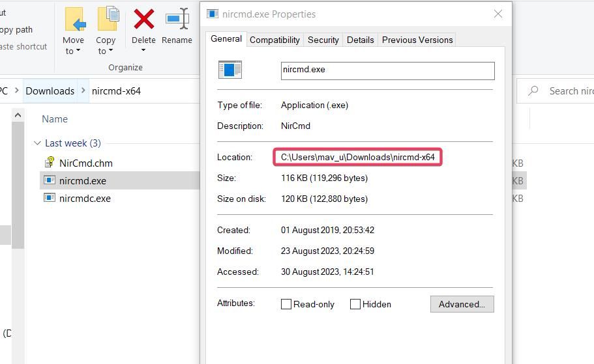The height and width of the screenshot is (364, 594).
Task: Switch to the Compatibility tab
Action: pos(275,40)
